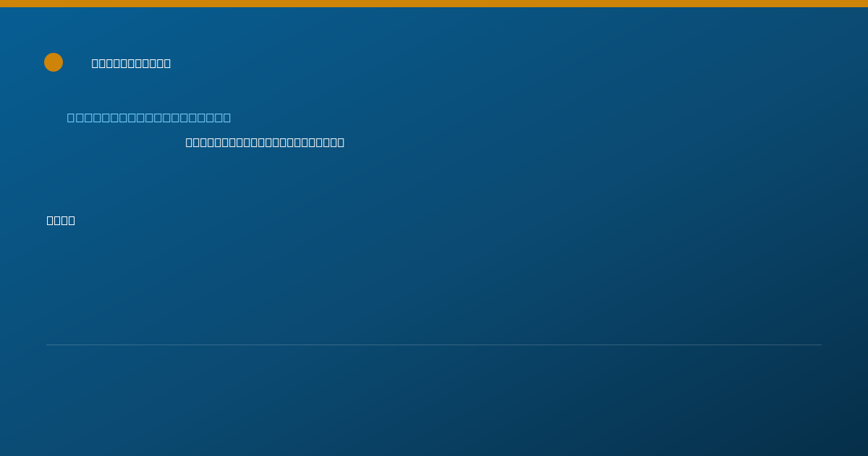This screenshot has width=868, height=456.
Task: Click the orange accent bar along the top
Action: click(x=434, y=4)
